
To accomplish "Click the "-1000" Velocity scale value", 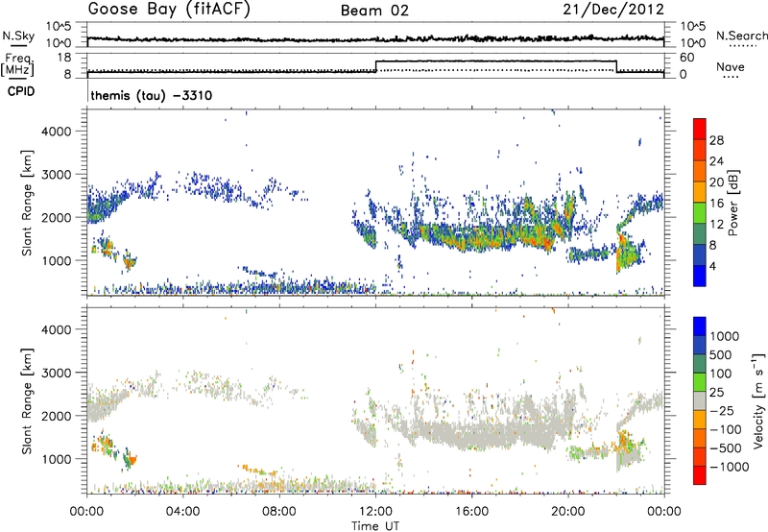I will click(729, 467).
